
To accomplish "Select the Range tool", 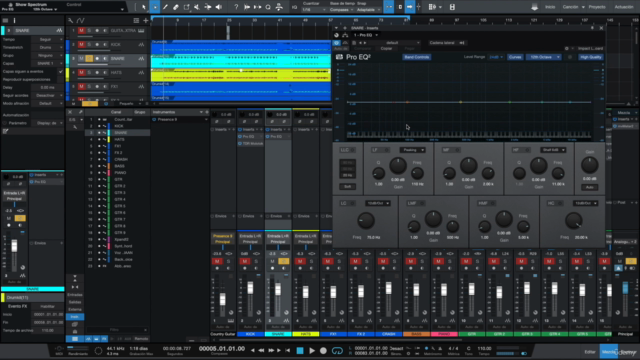I will pos(155,7).
